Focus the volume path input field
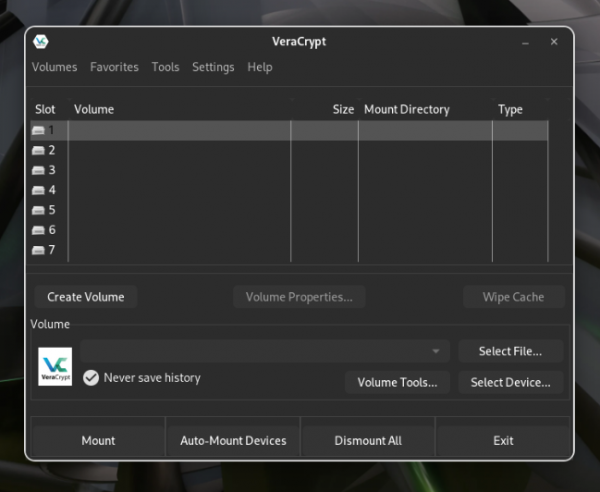The width and height of the screenshot is (600, 492). pyautogui.click(x=265, y=351)
